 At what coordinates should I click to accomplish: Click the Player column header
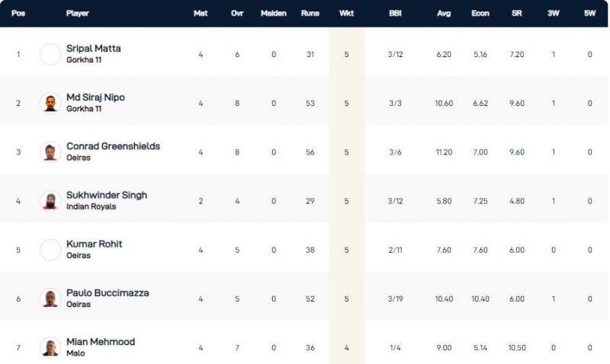(x=78, y=14)
